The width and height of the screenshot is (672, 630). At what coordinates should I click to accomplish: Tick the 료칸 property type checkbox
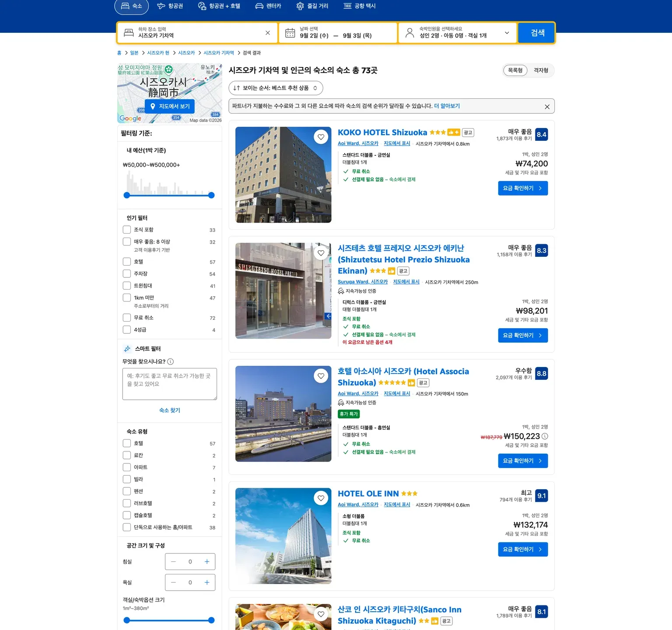click(127, 455)
